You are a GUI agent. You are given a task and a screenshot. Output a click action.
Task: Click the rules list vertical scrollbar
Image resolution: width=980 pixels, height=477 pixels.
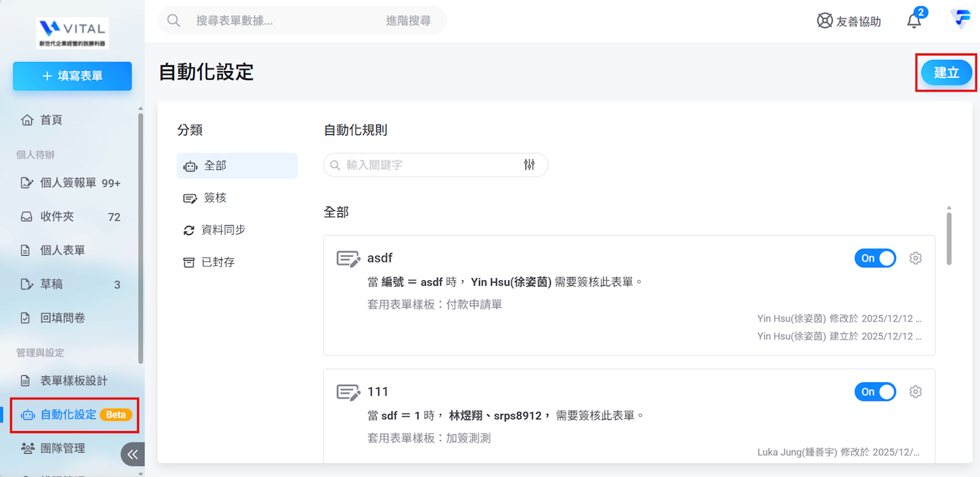tap(949, 239)
